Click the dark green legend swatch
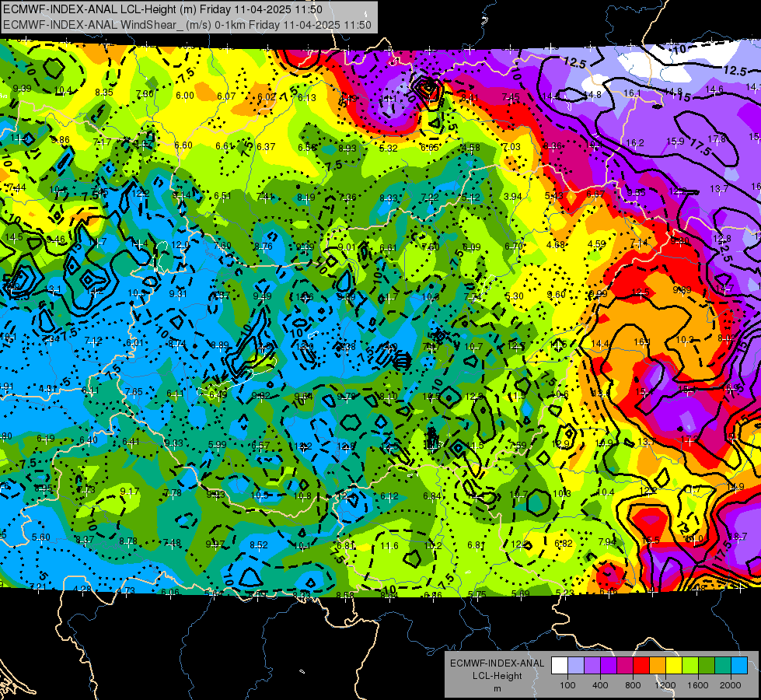The height and width of the screenshot is (700, 761). coord(707,666)
